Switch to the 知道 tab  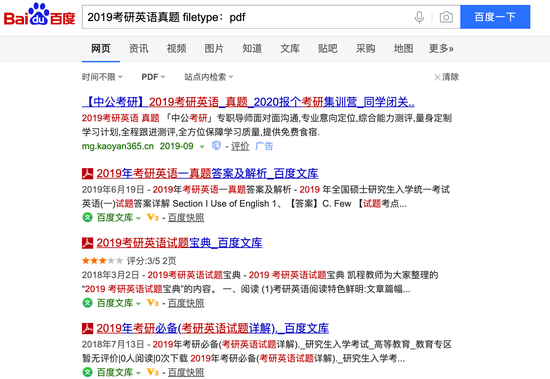[x=252, y=48]
